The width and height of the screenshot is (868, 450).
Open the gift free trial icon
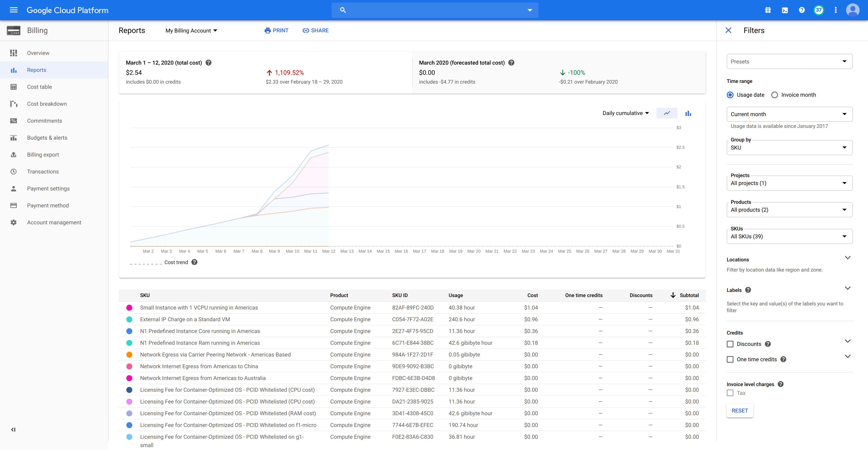click(x=768, y=10)
